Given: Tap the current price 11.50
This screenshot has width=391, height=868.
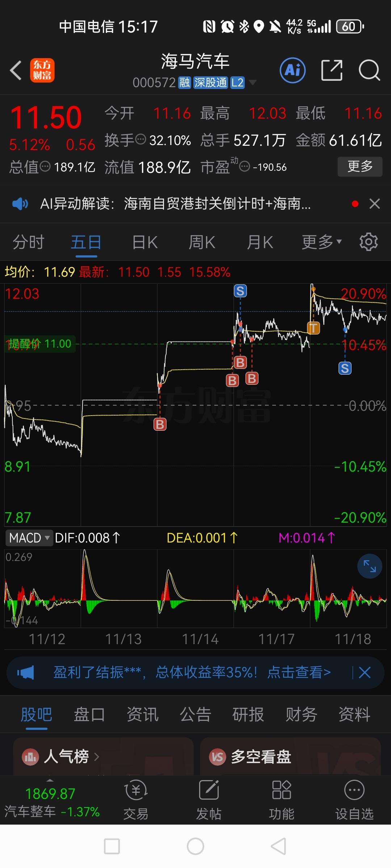Looking at the screenshot, I should (x=46, y=118).
